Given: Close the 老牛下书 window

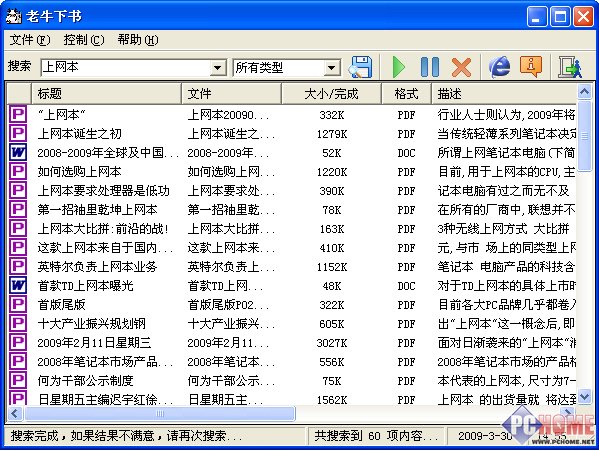Looking at the screenshot, I should pos(583,17).
